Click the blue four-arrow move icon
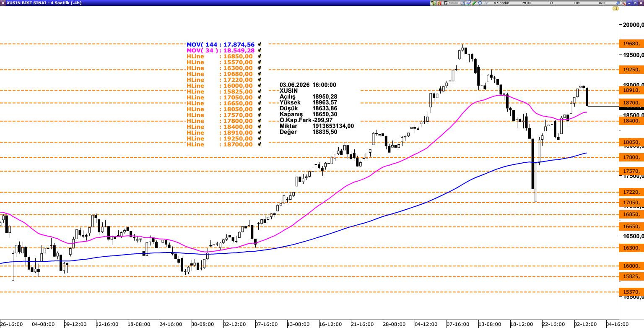The height and width of the screenshot is (328, 644). (480, 3)
